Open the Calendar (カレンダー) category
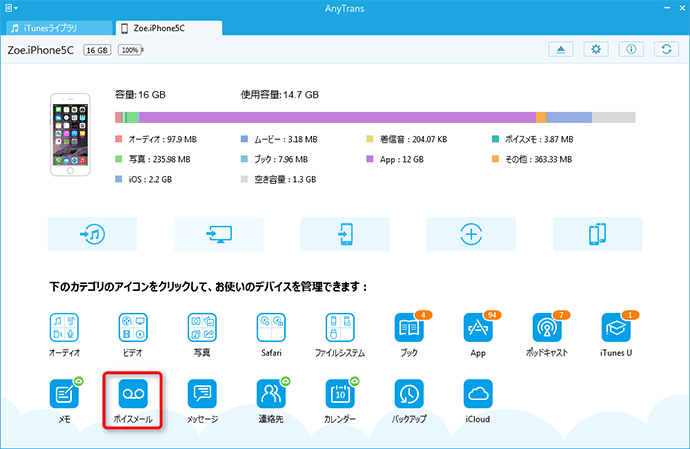This screenshot has width=690, height=449. [x=340, y=394]
